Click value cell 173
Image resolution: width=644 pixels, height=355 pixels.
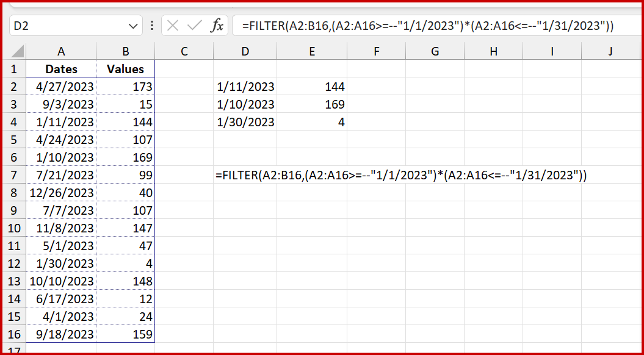click(126, 87)
